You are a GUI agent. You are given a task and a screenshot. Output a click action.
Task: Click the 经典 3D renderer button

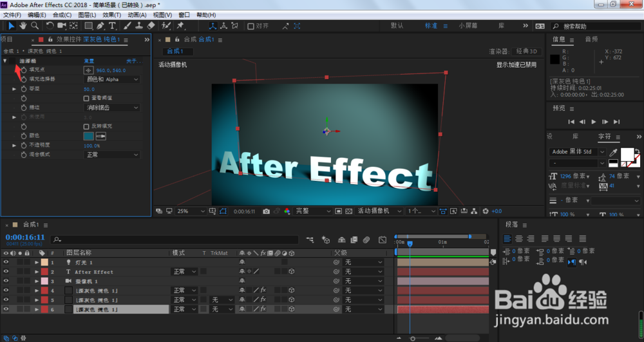coord(527,52)
